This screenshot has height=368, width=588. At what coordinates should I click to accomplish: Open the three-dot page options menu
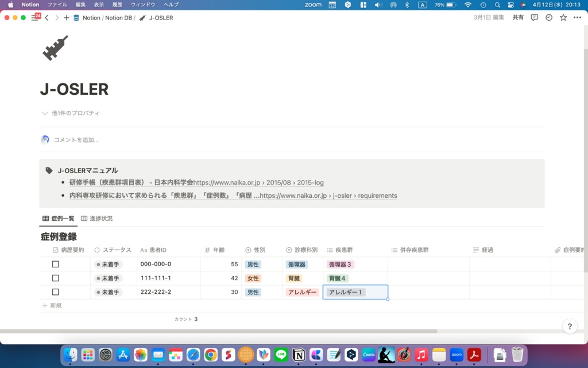point(577,18)
